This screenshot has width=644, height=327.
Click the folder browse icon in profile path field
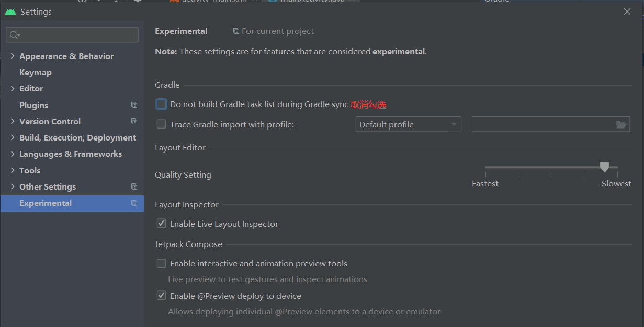point(620,125)
